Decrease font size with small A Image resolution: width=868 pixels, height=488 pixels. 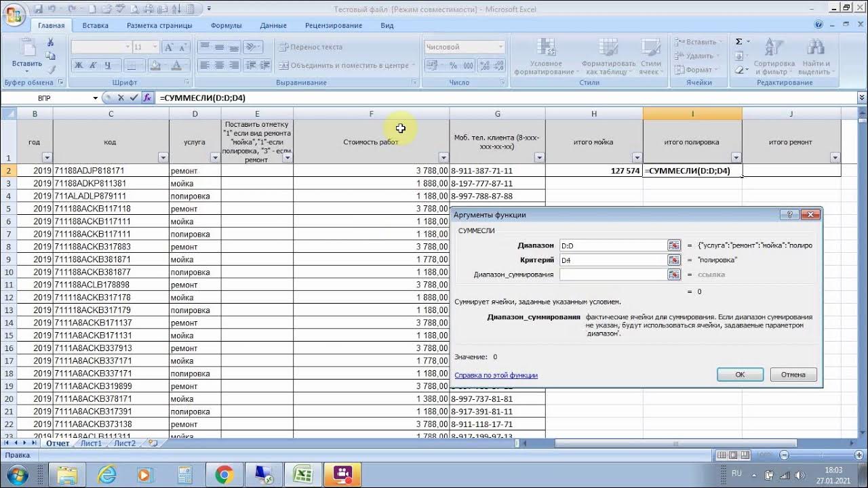click(184, 47)
